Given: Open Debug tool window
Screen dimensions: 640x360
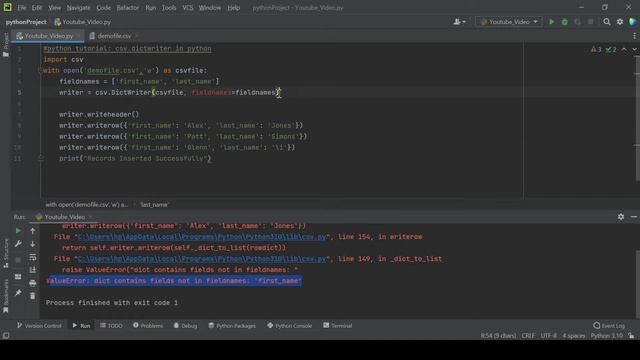Looking at the screenshot, I should coord(185,326).
